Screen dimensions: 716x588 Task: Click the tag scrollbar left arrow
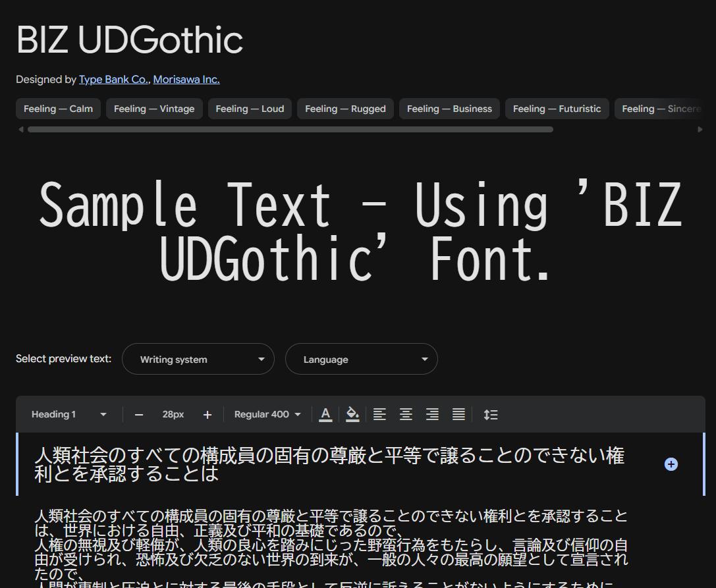[21, 129]
